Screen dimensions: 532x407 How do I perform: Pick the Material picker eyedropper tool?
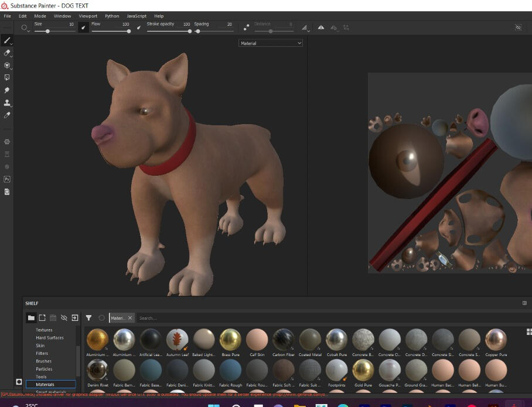pos(7,115)
